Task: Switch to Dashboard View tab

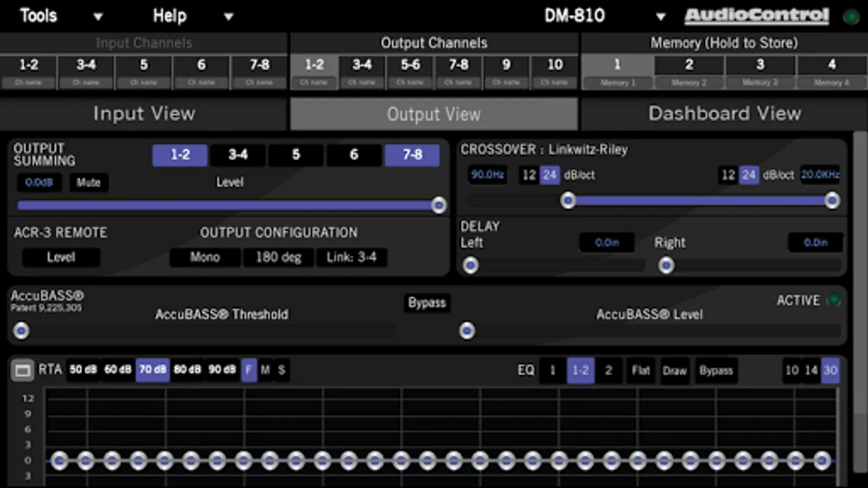Action: [724, 114]
